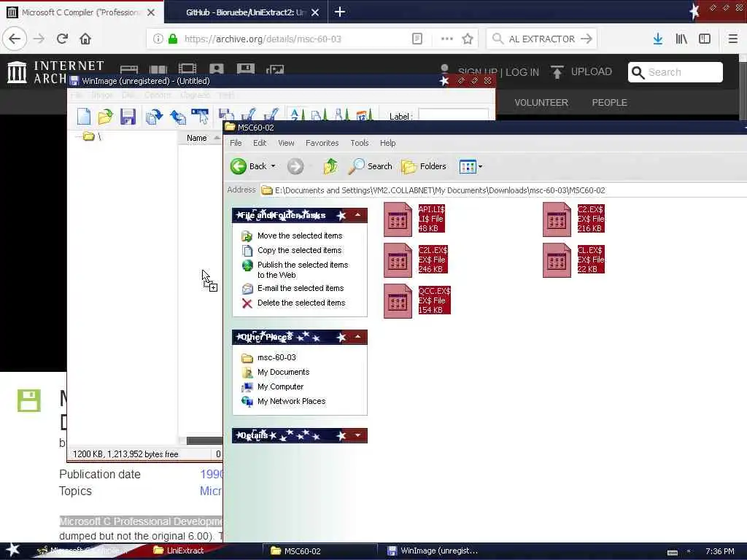Image resolution: width=747 pixels, height=560 pixels.
Task: Click Internet Archive Texts book icon
Action: coord(158,69)
